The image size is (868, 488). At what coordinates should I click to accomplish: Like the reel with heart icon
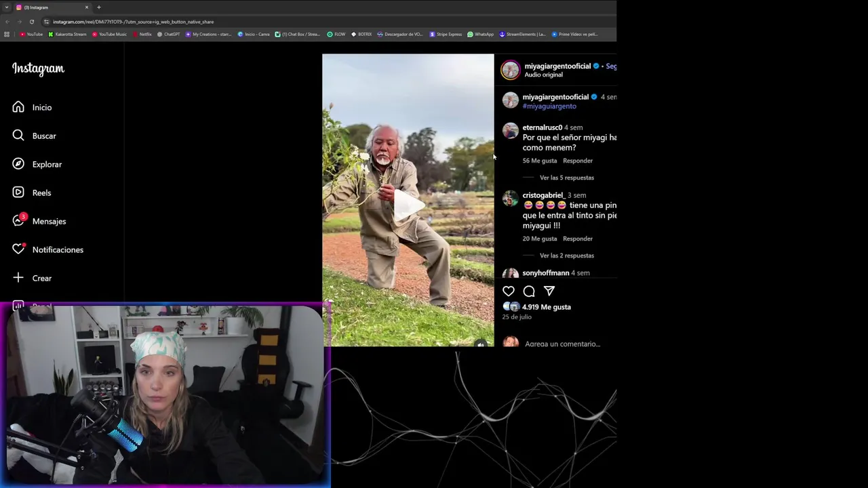(509, 291)
